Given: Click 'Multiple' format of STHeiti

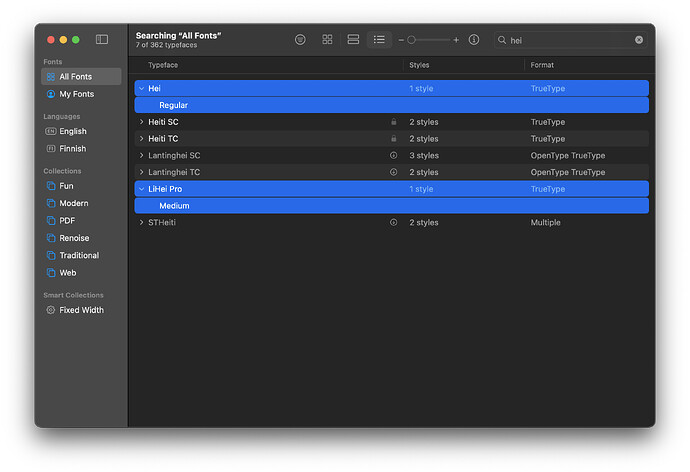Looking at the screenshot, I should tap(546, 223).
